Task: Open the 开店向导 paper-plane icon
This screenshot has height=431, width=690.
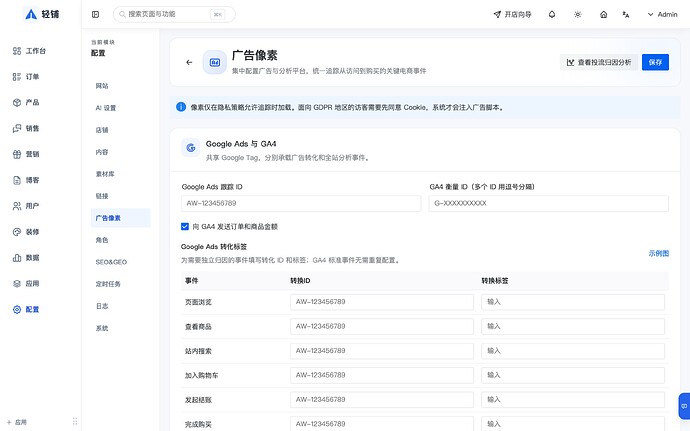Action: coord(497,15)
